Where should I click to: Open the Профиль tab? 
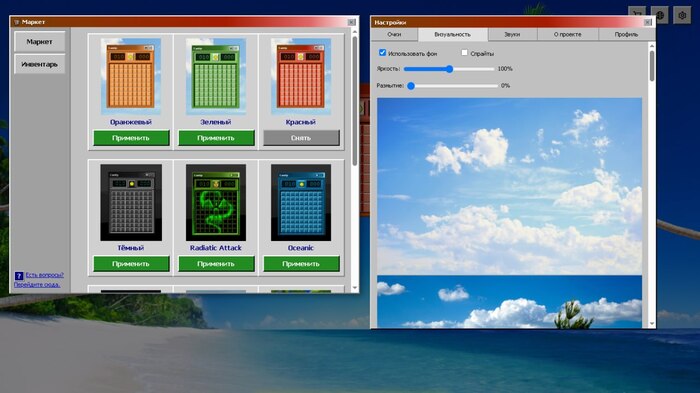pos(626,34)
